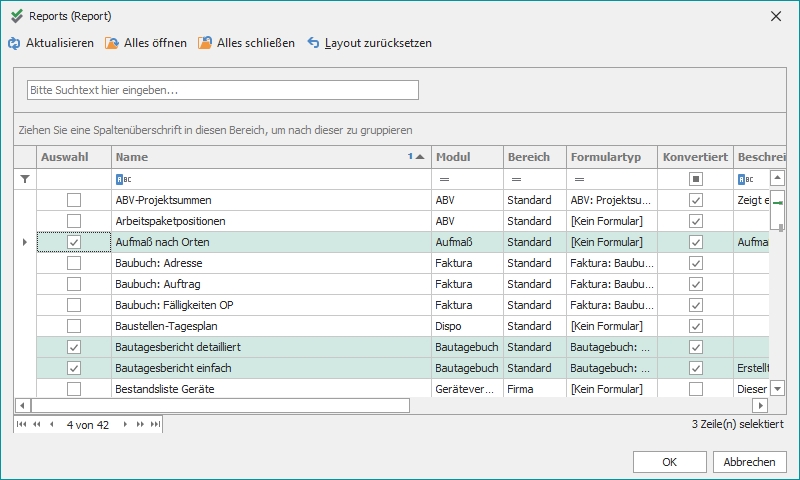This screenshot has width=800, height=480.
Task: Click the Name column header
Action: [x=260, y=157]
